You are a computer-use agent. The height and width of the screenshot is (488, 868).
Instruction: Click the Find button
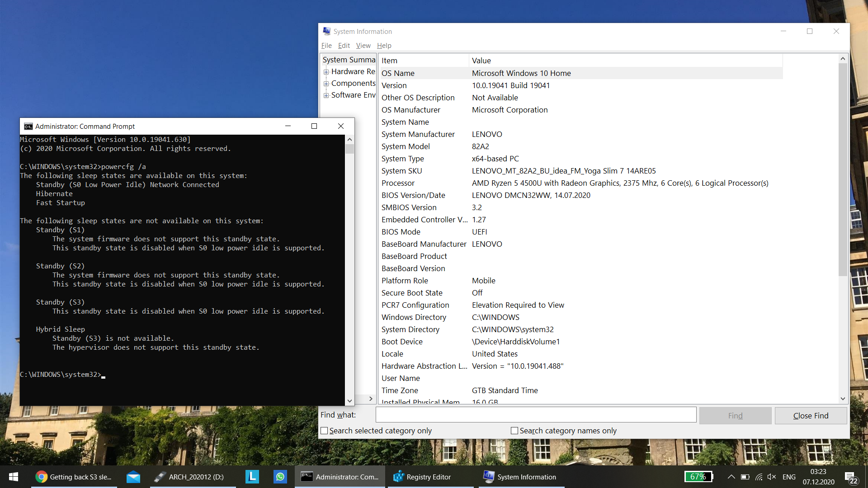[735, 416]
